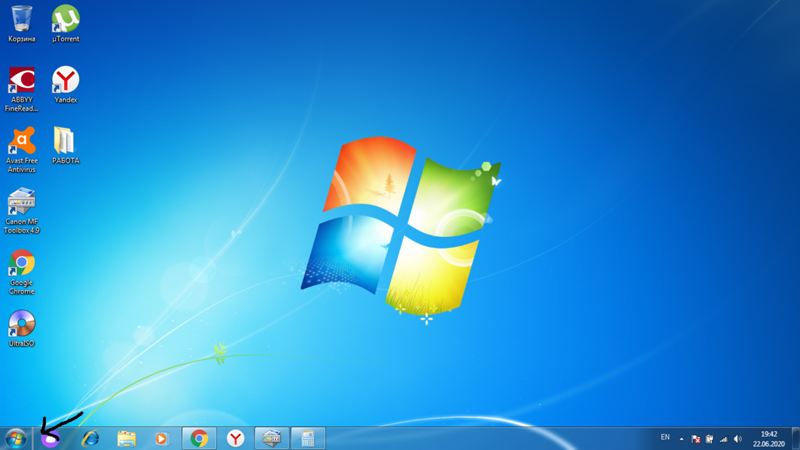Select the Canon MF Toolbox 4.9 desktop shortcut
The image size is (800, 450).
(21, 211)
